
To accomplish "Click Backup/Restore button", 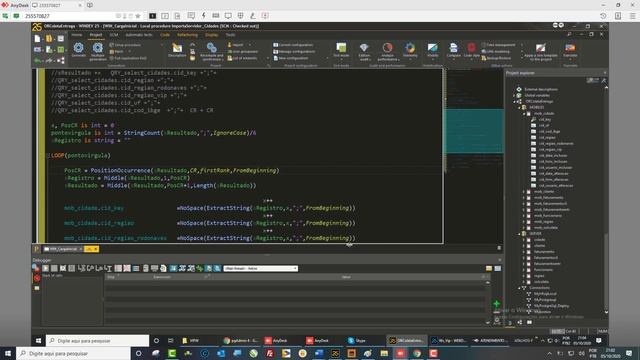I will click(x=496, y=58).
